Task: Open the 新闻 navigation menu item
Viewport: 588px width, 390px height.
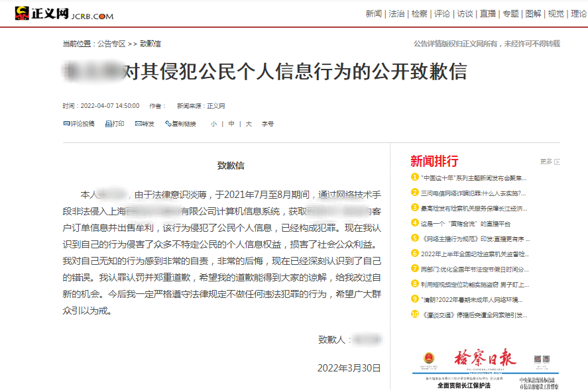Action: coord(373,14)
